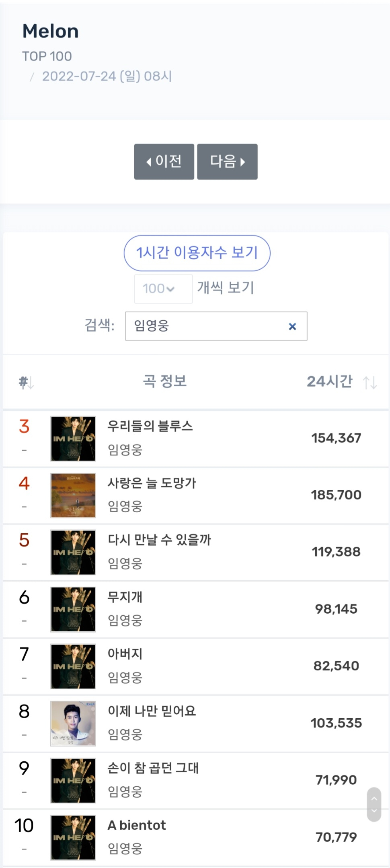Open the Melon chart heading
The image size is (390, 868).
click(51, 31)
